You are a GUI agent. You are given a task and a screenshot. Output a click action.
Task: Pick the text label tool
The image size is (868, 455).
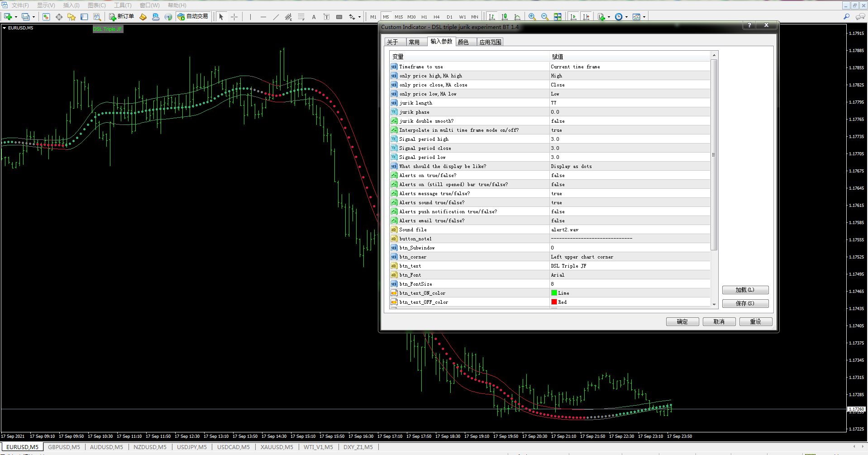[326, 17]
